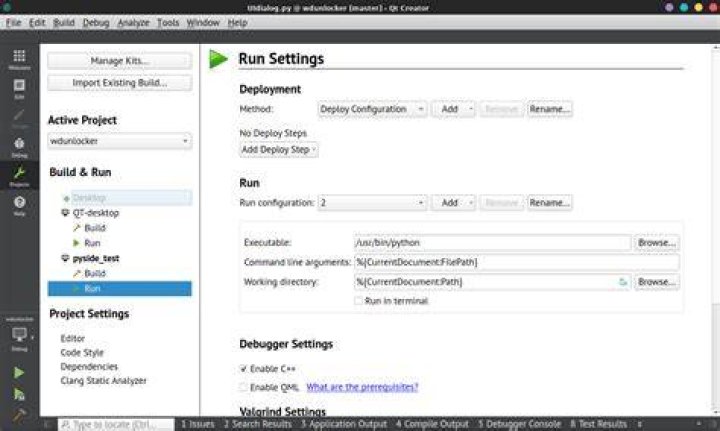This screenshot has height=431, width=720.
Task: Click the Import Existing Build... button
Action: [x=119, y=83]
